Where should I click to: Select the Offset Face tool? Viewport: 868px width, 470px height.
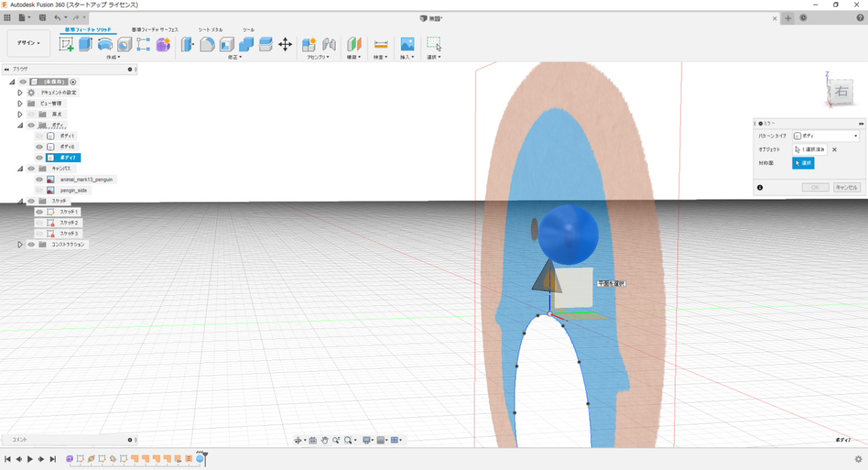[265, 44]
